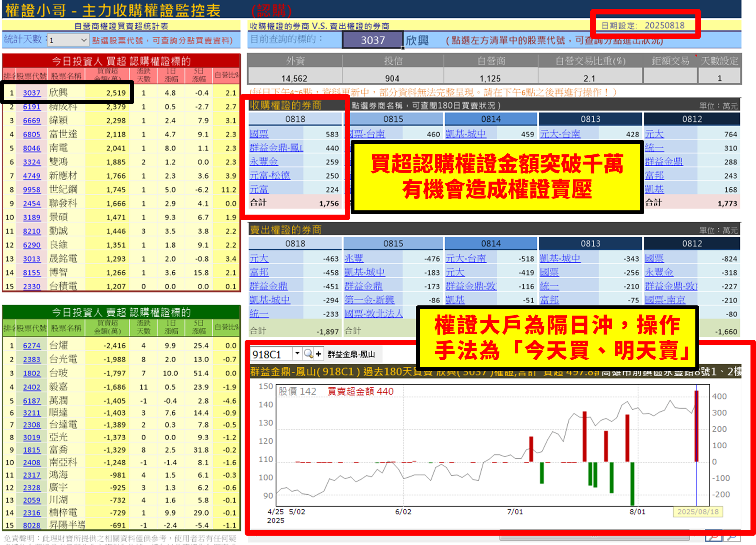This screenshot has height=545, width=756.
Task: Open stock code 2383 台光電 link
Action: (32, 359)
